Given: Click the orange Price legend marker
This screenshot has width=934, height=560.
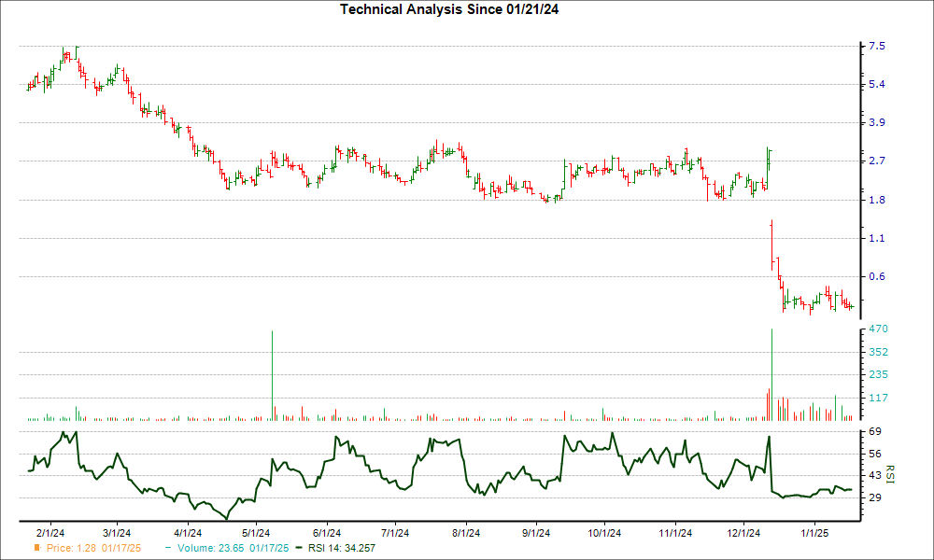Looking at the screenshot, I should [x=37, y=548].
